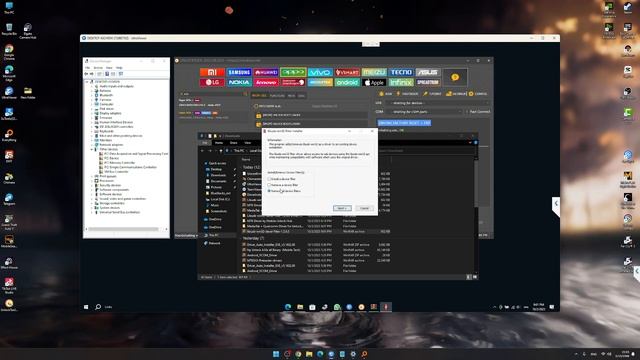Screen dimensions: 640x360
Task: Open the COM port dropdown
Action: (x=424, y=111)
